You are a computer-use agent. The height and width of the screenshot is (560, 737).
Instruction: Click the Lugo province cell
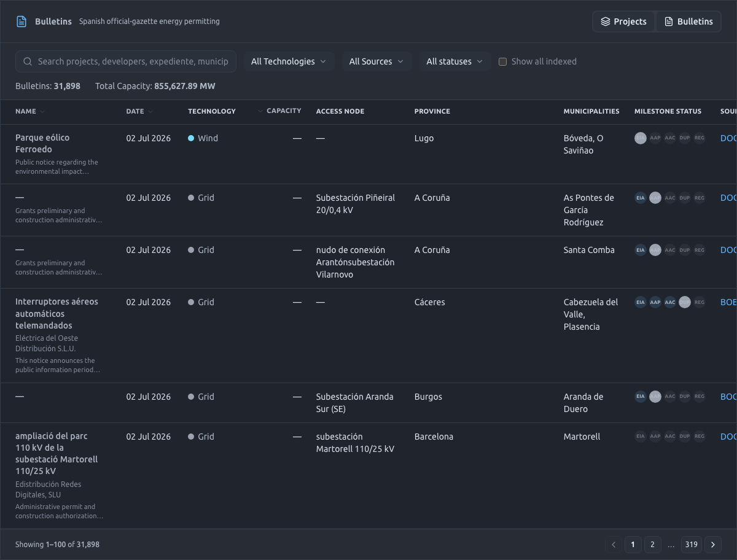pos(424,138)
